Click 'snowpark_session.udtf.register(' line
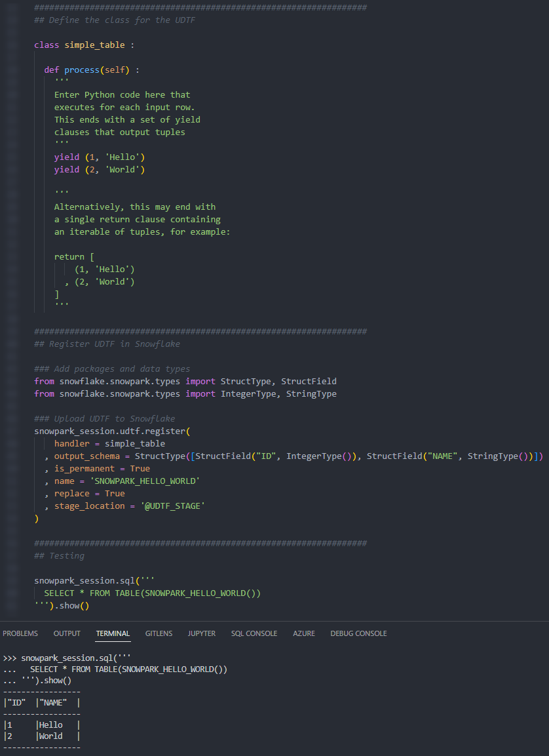 click(x=112, y=431)
